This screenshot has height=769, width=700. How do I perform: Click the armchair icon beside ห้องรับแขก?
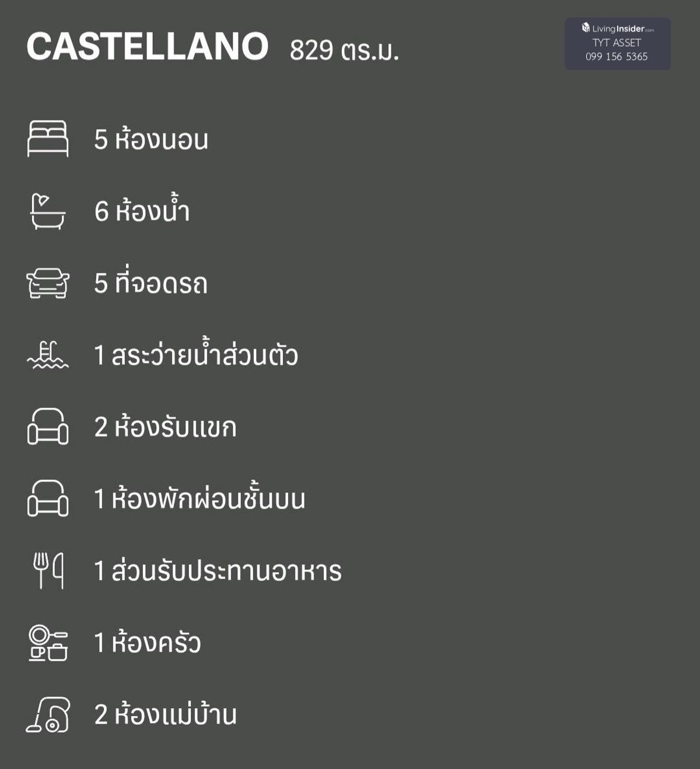[x=48, y=427]
